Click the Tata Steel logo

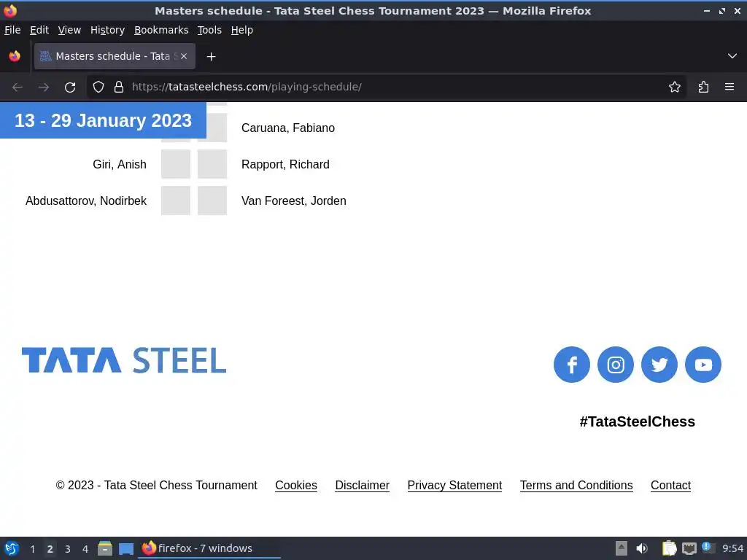[124, 360]
